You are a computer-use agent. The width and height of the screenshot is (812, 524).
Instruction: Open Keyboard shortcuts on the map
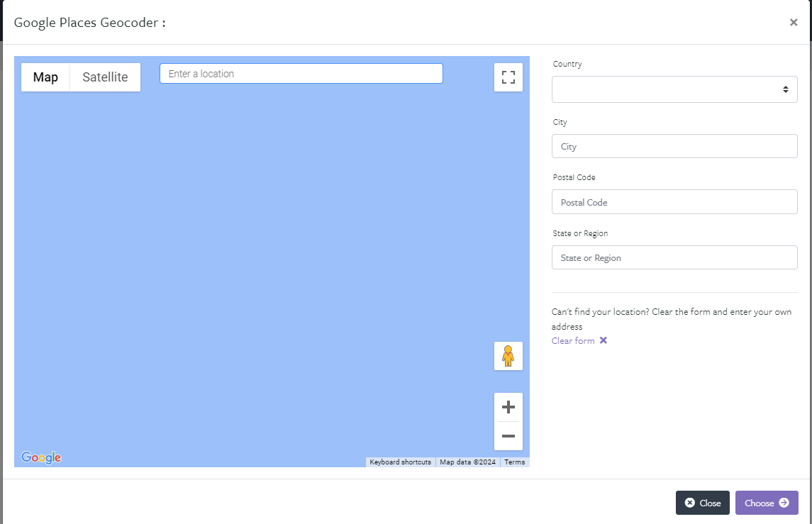pos(400,462)
